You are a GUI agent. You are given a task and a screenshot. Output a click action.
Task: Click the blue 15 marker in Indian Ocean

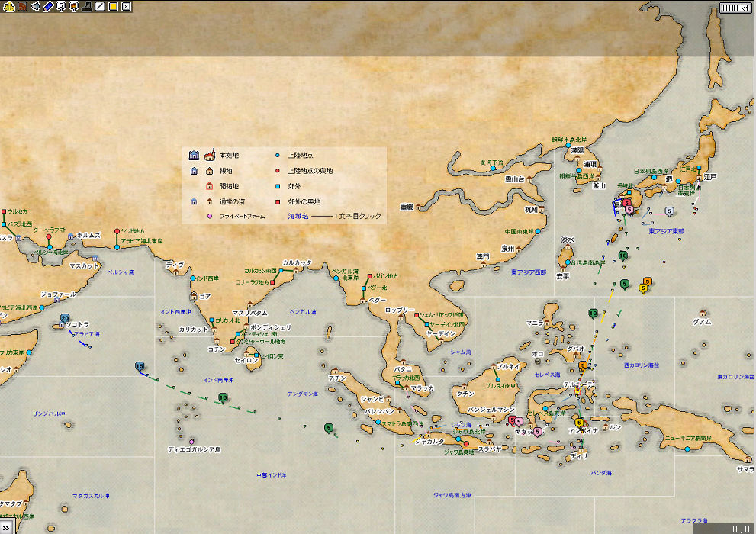pos(140,366)
